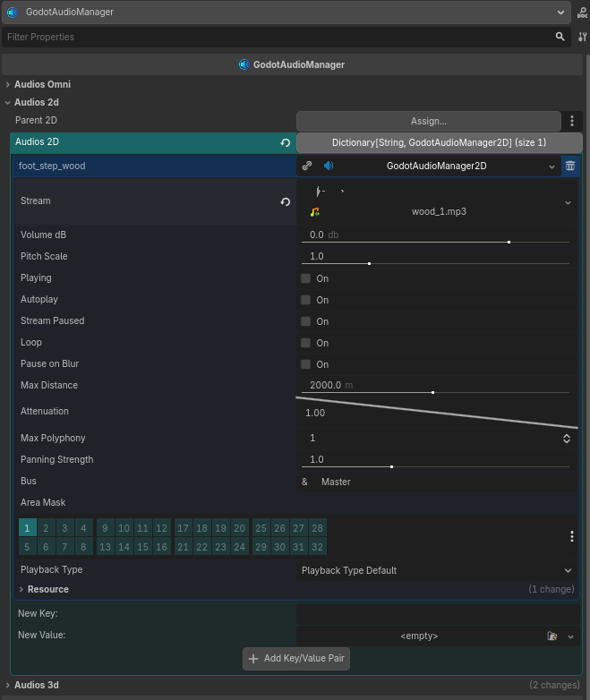Enable Area Mask layer 32
This screenshot has height=700, width=590.
(317, 547)
